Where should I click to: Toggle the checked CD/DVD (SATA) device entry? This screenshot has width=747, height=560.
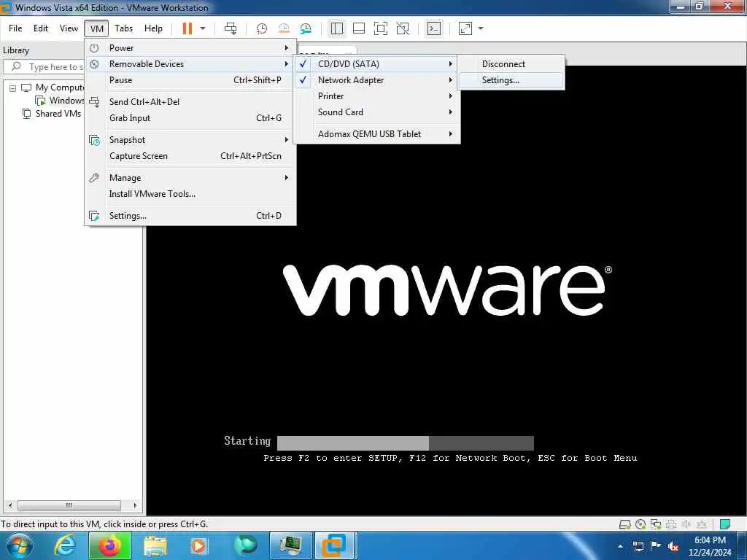376,64
